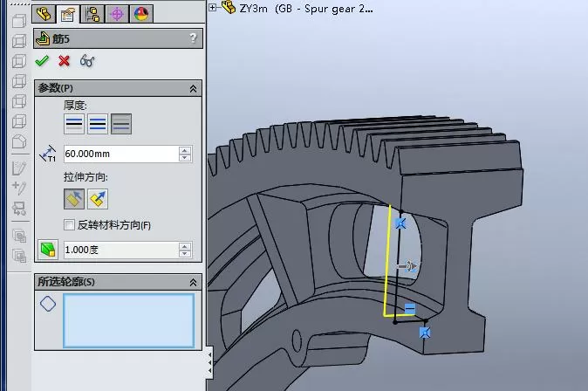The width and height of the screenshot is (588, 391).
Task: Toggle the draft on/off button
Action: click(48, 250)
